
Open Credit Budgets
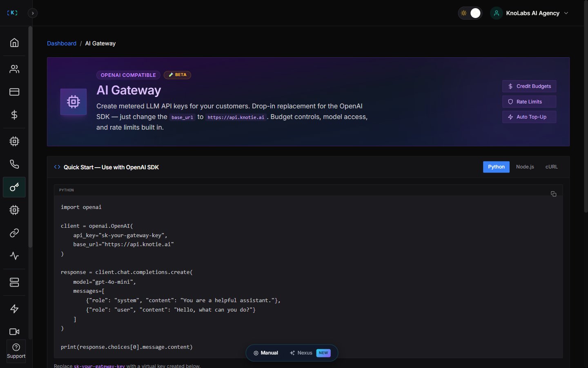pos(529,86)
